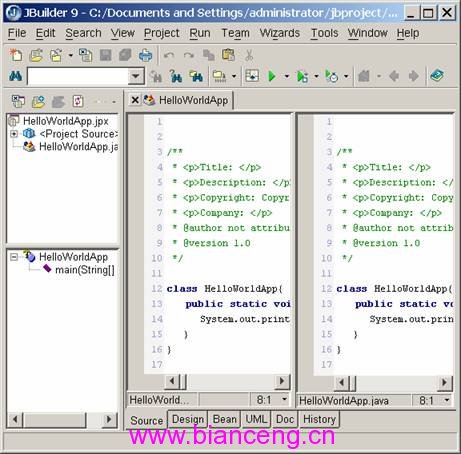Click the Open file folder icon

coord(36,55)
